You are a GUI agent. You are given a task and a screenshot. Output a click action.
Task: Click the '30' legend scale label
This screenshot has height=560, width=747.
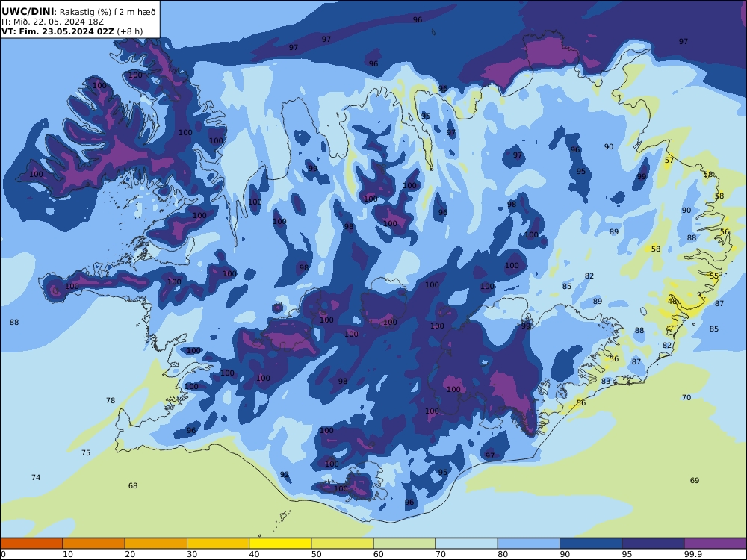tap(192, 554)
